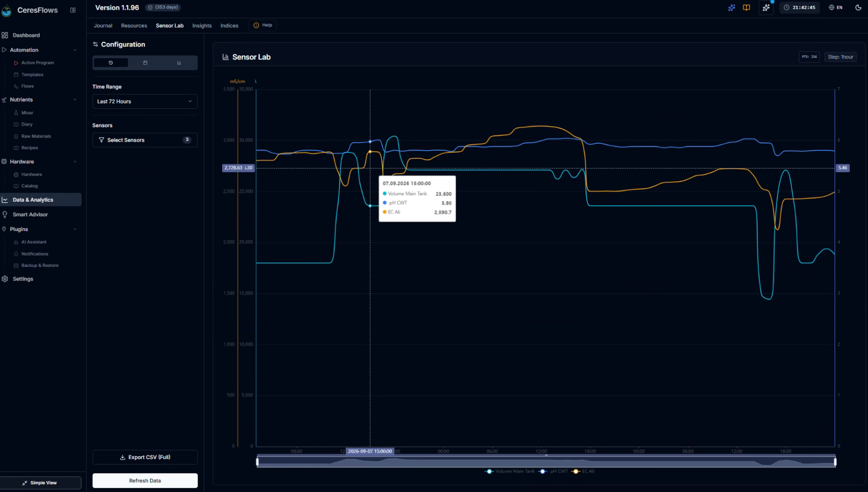This screenshot has width=868, height=492.
Task: Open the Select Sensors filter
Action: click(x=145, y=140)
